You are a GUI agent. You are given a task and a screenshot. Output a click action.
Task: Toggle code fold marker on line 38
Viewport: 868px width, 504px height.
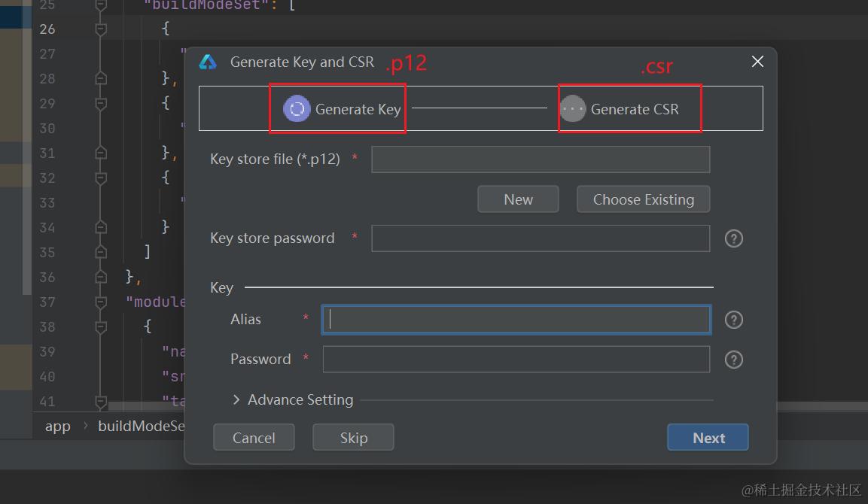point(101,327)
